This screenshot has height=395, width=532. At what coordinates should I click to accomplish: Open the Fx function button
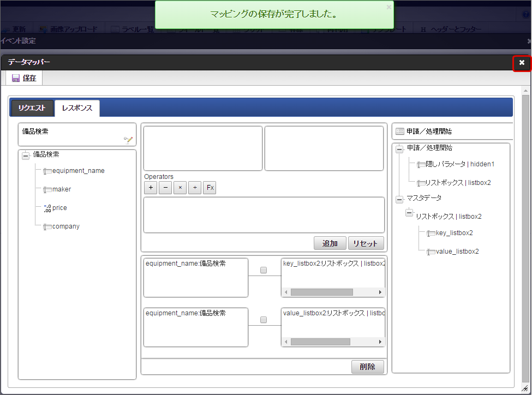[x=210, y=187]
